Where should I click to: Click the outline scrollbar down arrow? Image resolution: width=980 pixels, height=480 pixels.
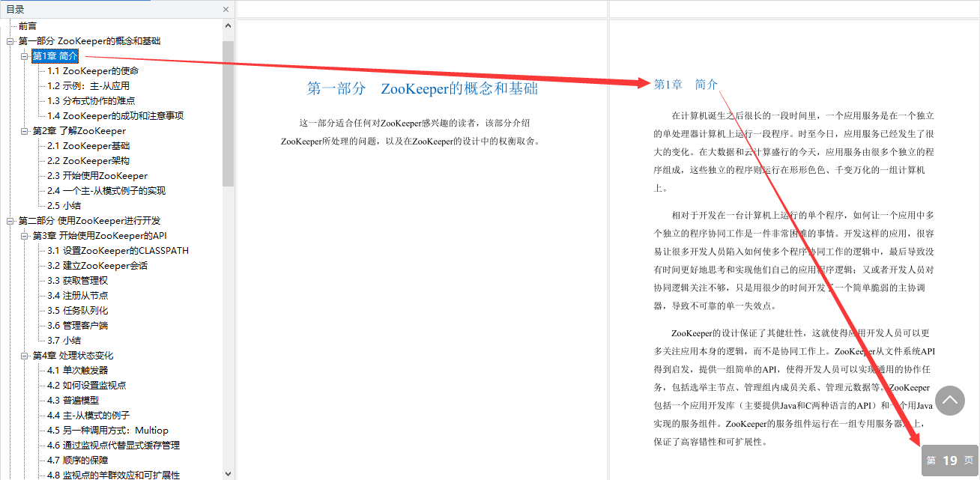click(x=229, y=473)
